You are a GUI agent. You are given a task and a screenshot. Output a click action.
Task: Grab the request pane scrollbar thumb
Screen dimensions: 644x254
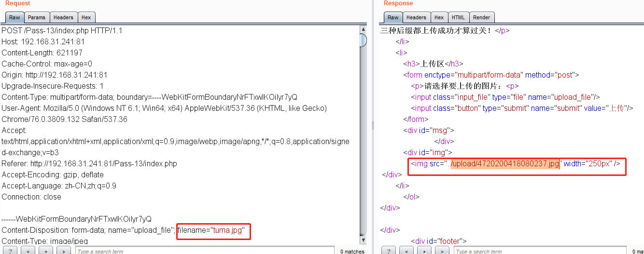[364, 41]
